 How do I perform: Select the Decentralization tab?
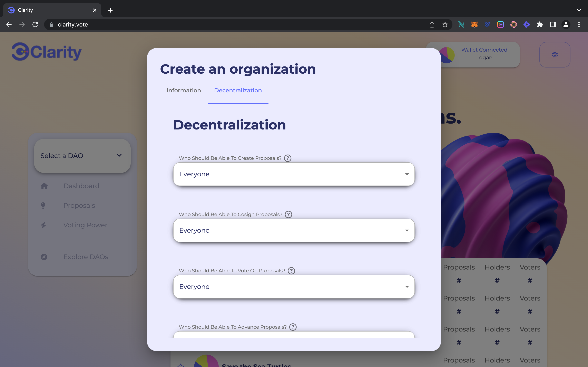click(238, 90)
